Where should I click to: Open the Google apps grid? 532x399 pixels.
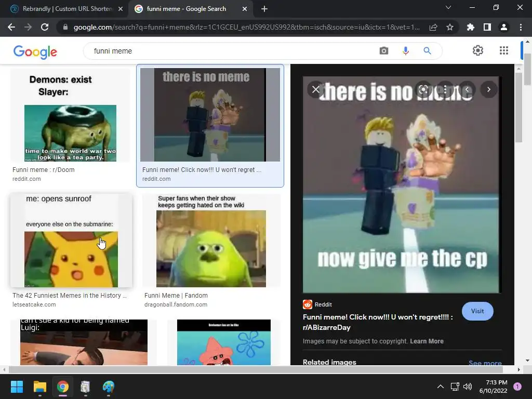504,50
